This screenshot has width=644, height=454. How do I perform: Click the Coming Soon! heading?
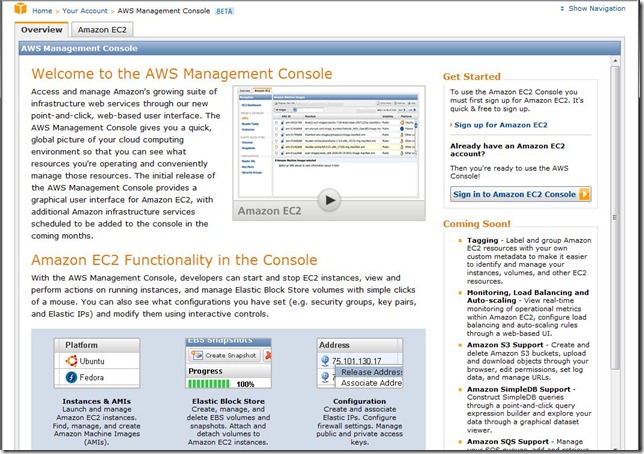point(476,224)
